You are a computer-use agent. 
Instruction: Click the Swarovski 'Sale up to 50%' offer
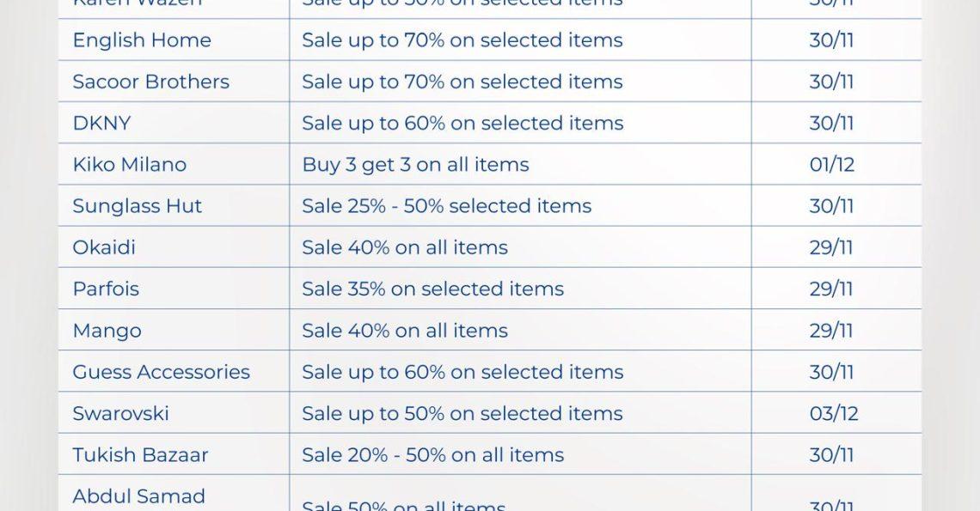click(x=462, y=413)
